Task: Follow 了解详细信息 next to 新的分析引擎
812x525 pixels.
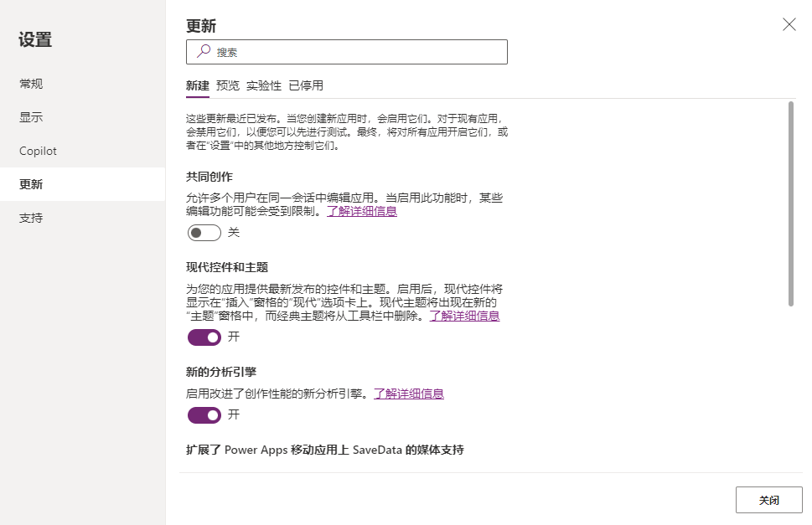Action: [x=408, y=394]
